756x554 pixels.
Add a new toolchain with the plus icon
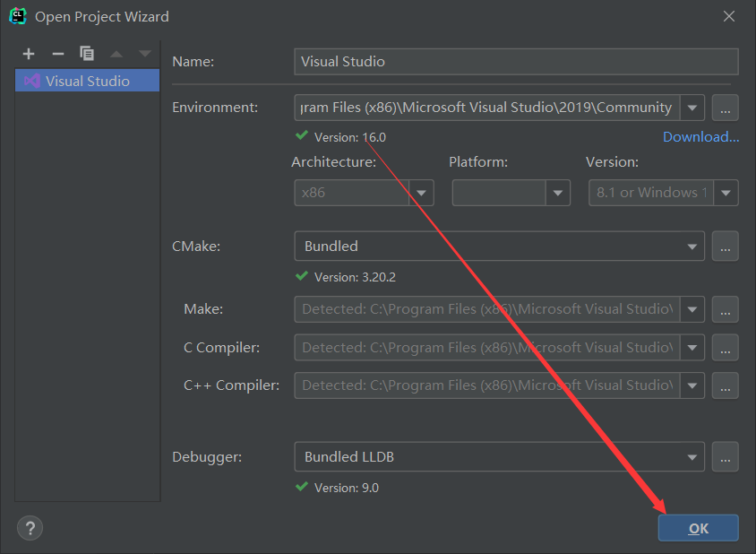(29, 54)
